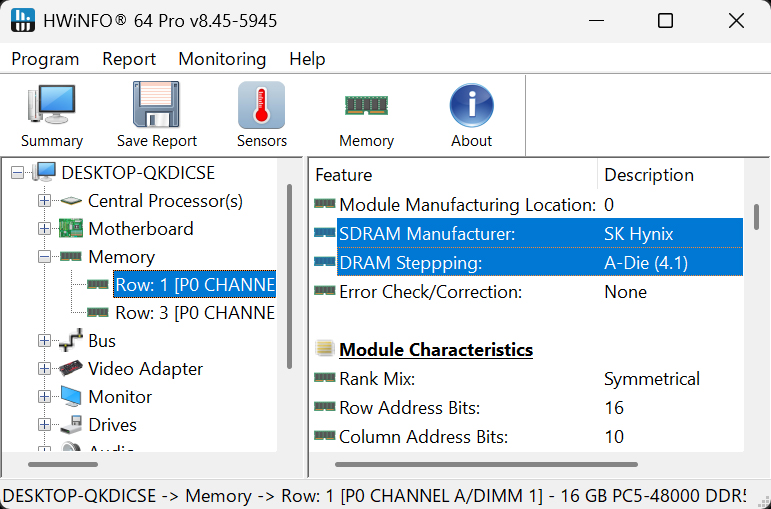Expand the Motherboard tree node

pos(44,229)
